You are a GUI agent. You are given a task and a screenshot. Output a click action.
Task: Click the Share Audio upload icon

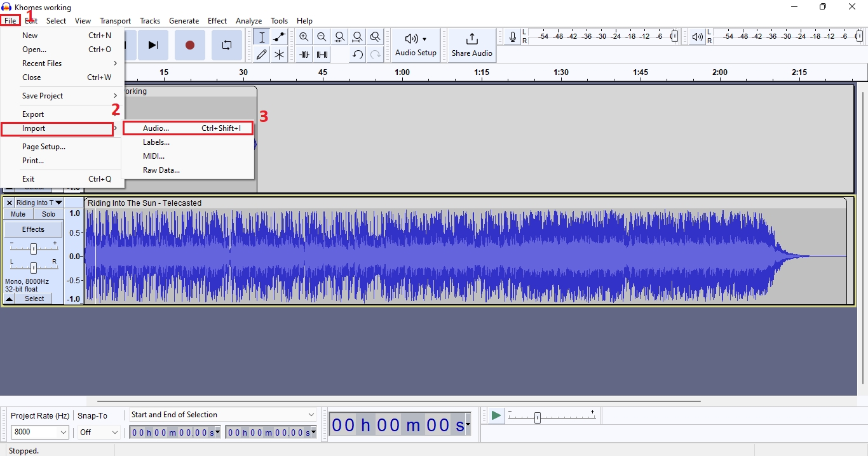coord(471,39)
